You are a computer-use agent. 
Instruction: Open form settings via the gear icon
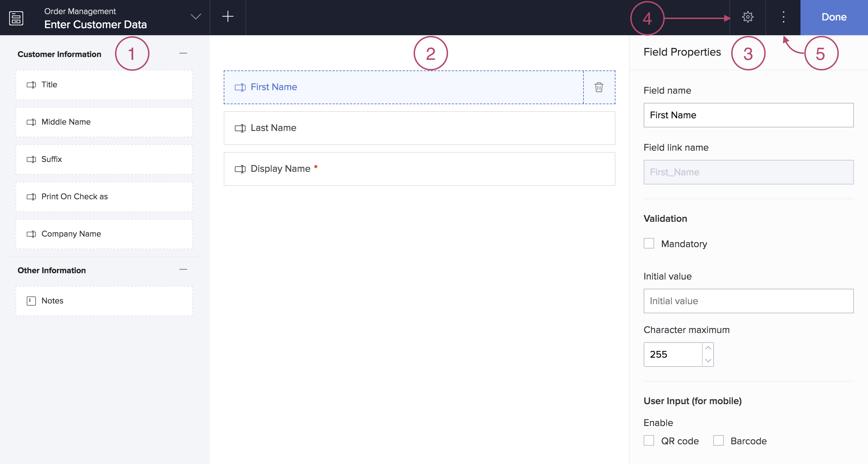tap(748, 17)
